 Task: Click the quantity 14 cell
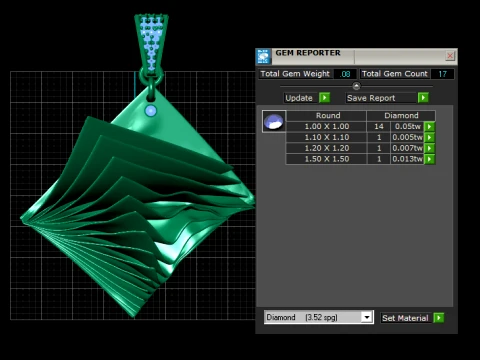coord(379,127)
